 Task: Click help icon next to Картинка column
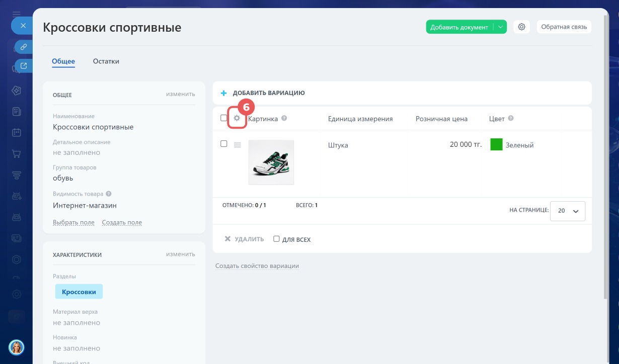[x=284, y=119]
